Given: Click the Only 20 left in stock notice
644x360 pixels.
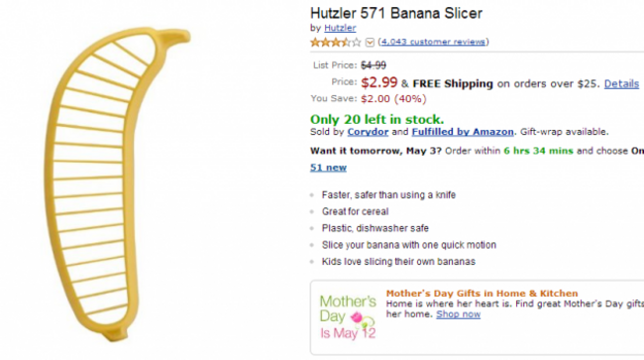Looking at the screenshot, I should point(376,119).
